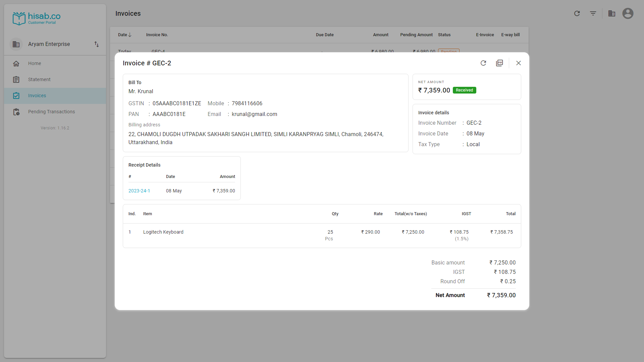
Task: Click the hisab.co logo
Action: pos(37,18)
